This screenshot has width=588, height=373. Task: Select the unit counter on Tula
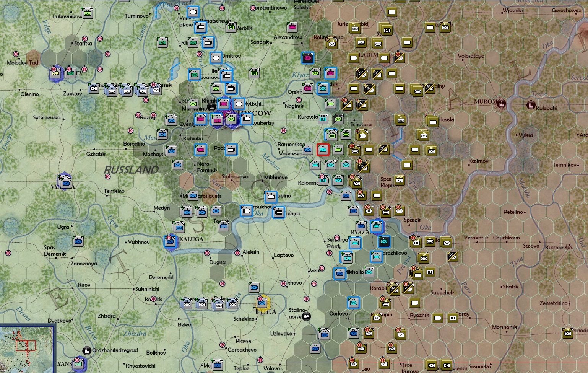pyautogui.click(x=262, y=302)
